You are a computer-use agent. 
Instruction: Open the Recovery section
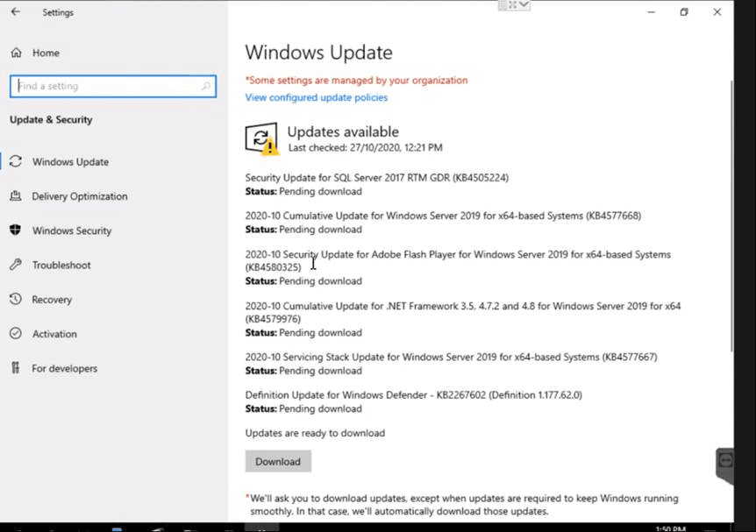pyautogui.click(x=52, y=299)
